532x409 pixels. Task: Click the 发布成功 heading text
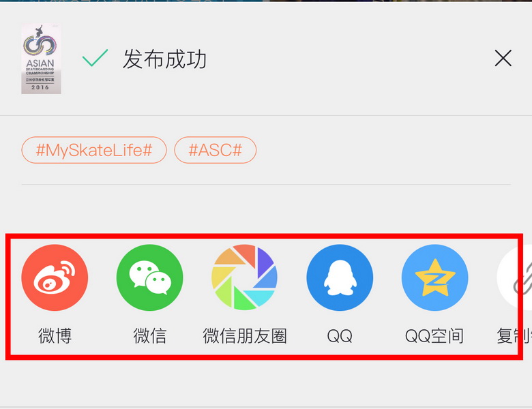pyautogui.click(x=164, y=59)
